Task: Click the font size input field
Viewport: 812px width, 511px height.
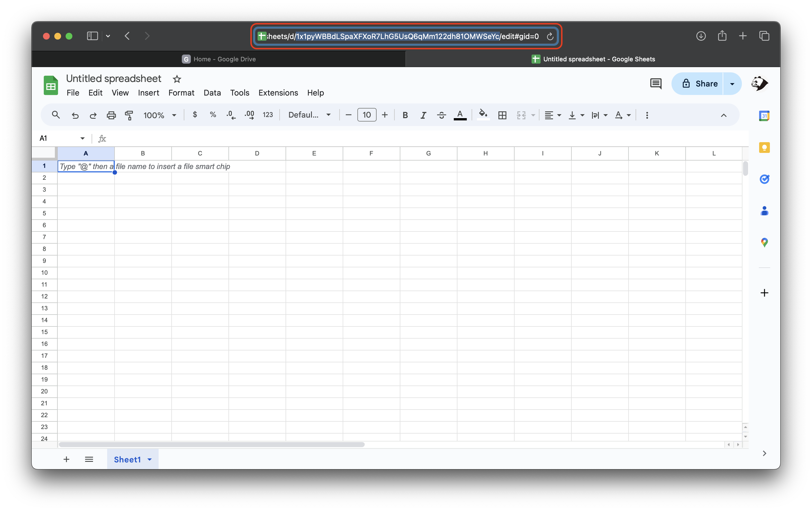Action: 366,115
